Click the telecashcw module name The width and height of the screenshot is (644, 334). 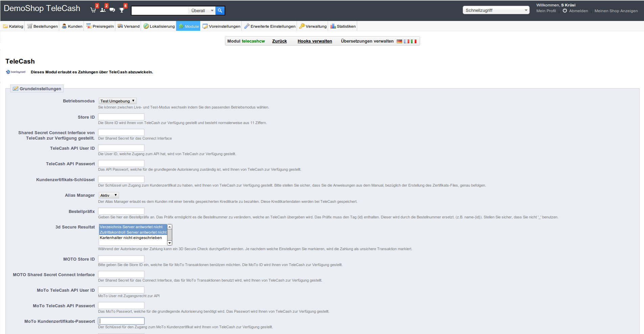(x=253, y=41)
